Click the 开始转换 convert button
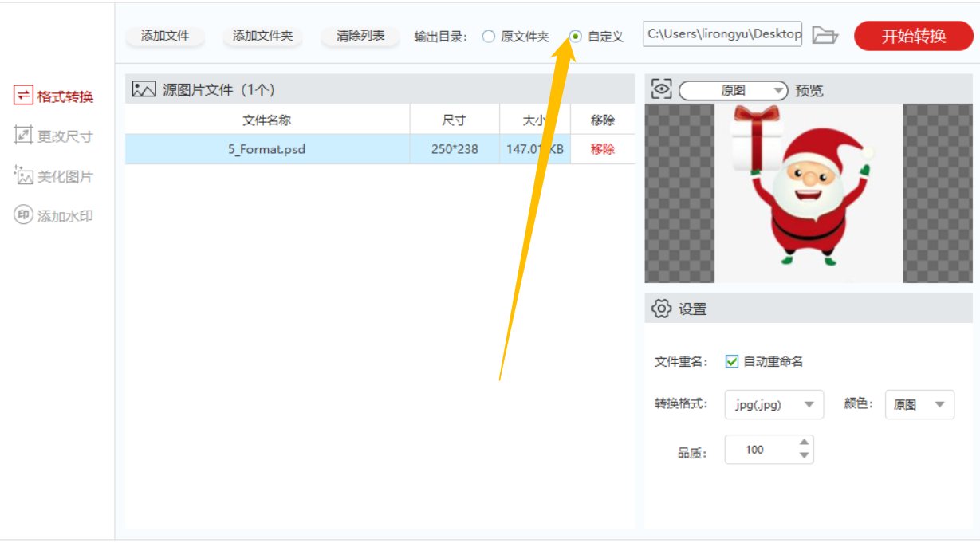Viewport: 980px width, 543px height. (911, 34)
